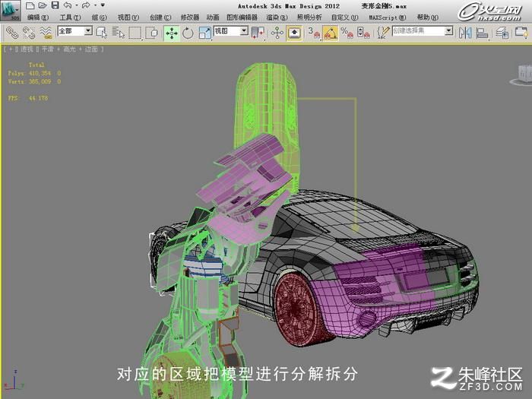Image resolution: width=532 pixels, height=399 pixels.
Task: Click the viewport [+] general label menu
Action: tap(11, 49)
